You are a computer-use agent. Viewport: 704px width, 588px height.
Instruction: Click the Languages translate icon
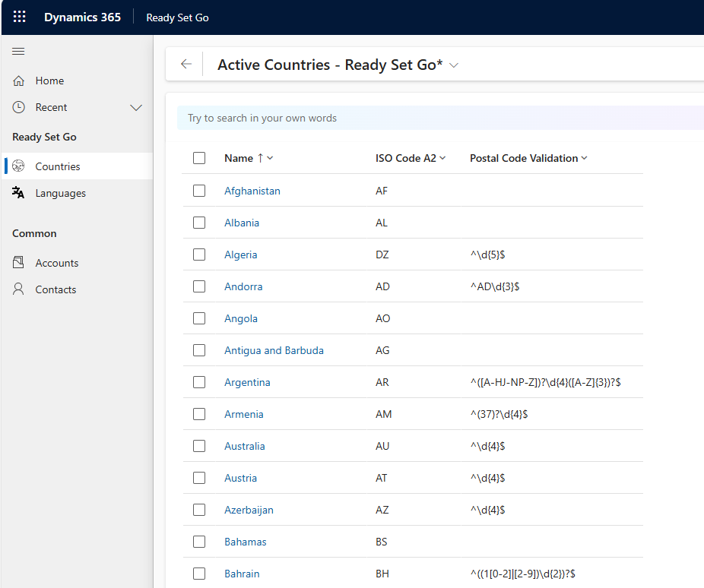click(x=18, y=193)
